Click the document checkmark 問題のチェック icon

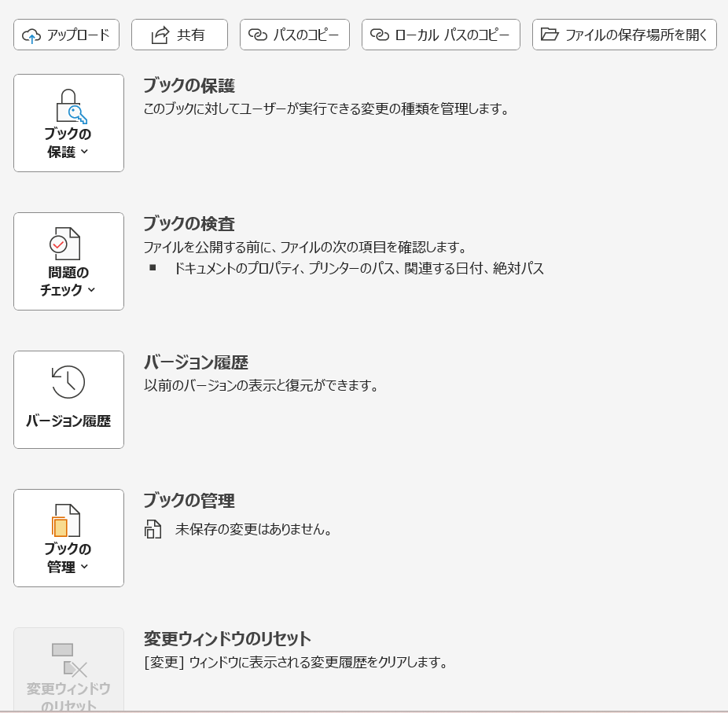(x=65, y=244)
